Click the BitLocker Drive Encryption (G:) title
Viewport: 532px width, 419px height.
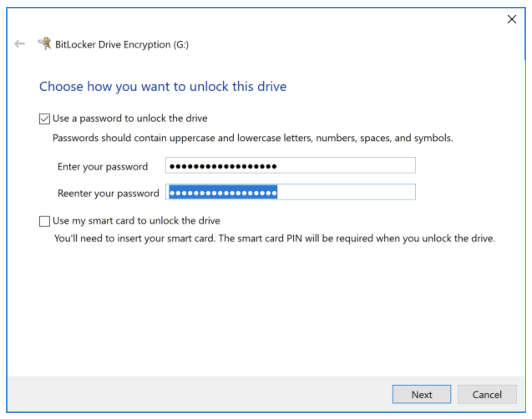click(x=122, y=45)
